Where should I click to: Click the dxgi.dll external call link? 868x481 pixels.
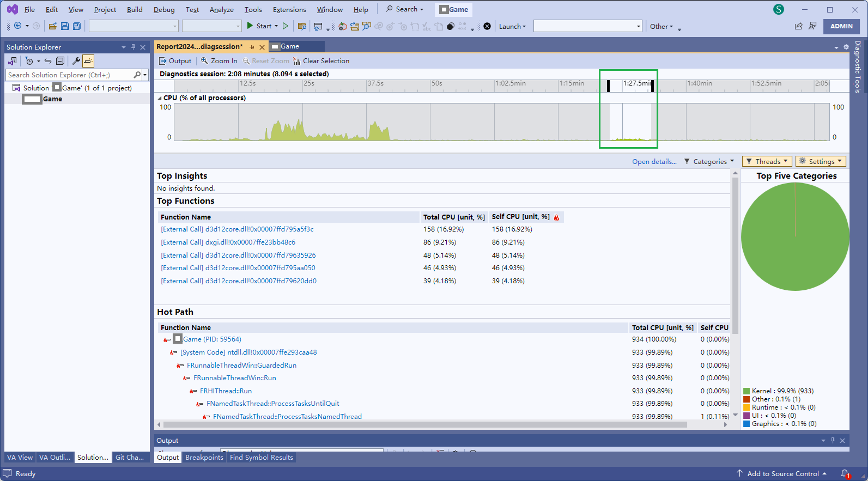coord(228,242)
